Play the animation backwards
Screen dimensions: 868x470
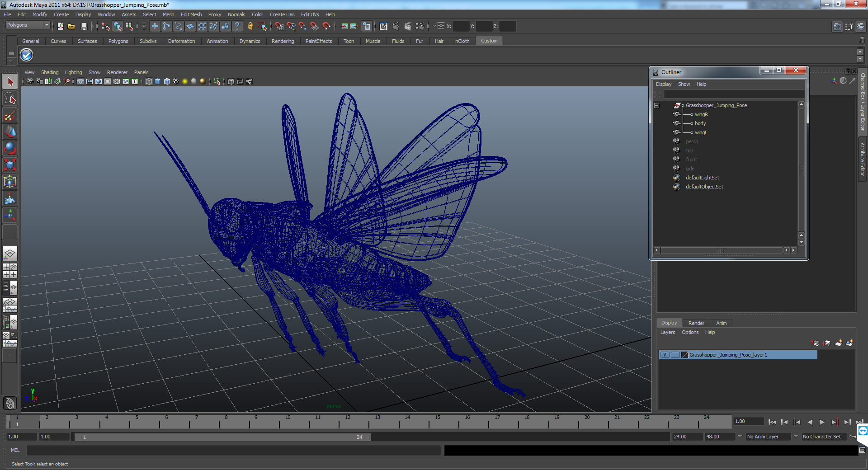(x=810, y=422)
